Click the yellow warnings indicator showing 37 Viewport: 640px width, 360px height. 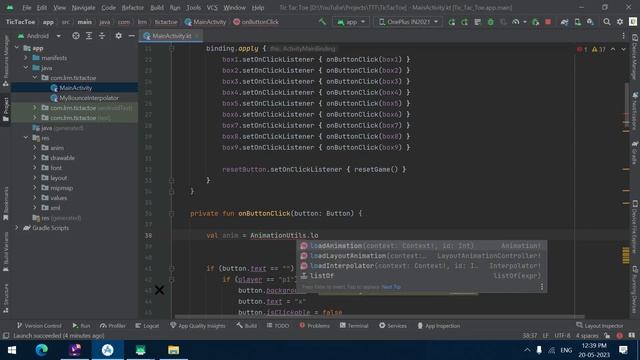click(599, 49)
